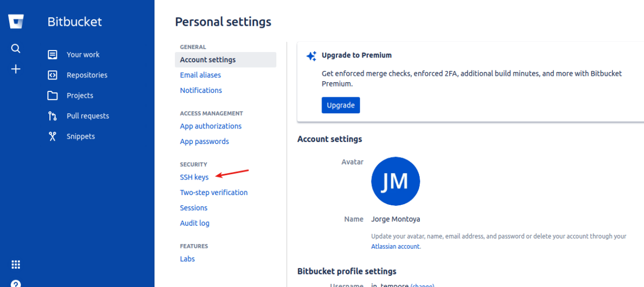The image size is (644, 287).
Task: Click the help question mark icon
Action: point(16,283)
